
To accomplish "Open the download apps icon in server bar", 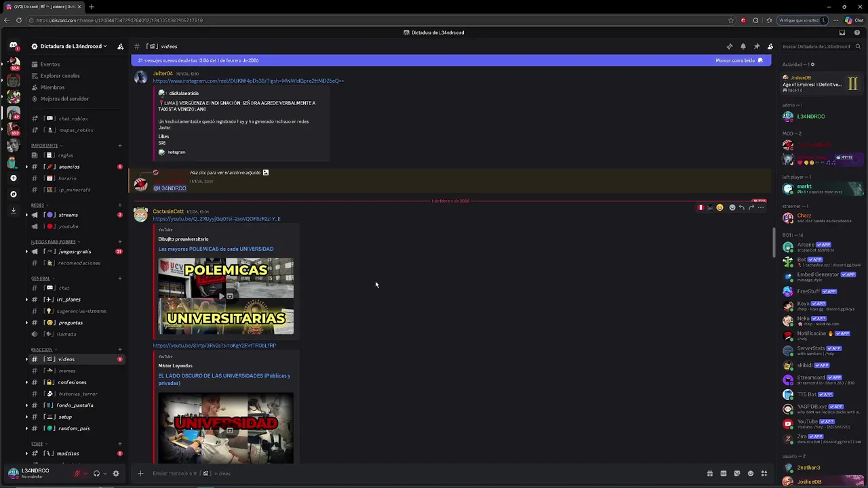I will click(x=13, y=210).
